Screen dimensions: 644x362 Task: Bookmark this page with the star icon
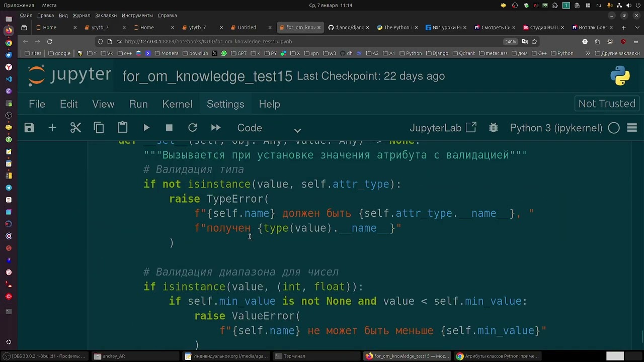tap(534, 41)
